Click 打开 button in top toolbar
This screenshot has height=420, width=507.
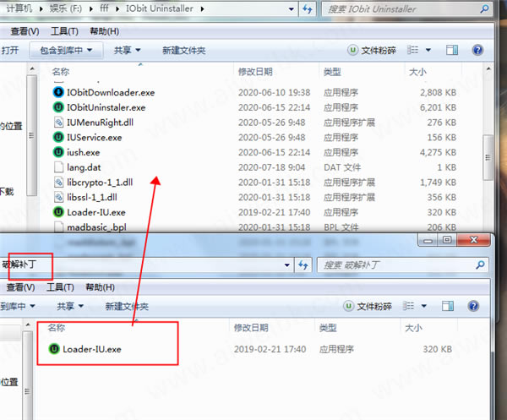tap(9, 51)
